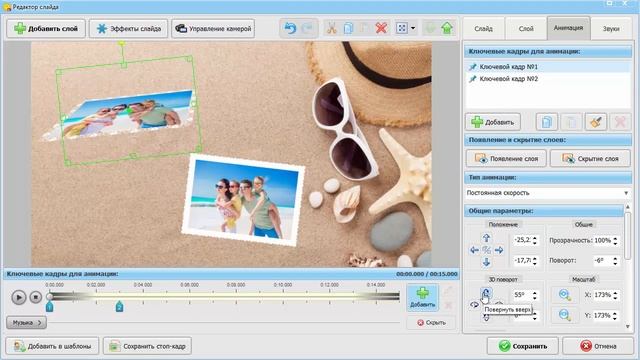The width and height of the screenshot is (640, 360).
Task: Open Управление камерой
Action: coord(213,29)
